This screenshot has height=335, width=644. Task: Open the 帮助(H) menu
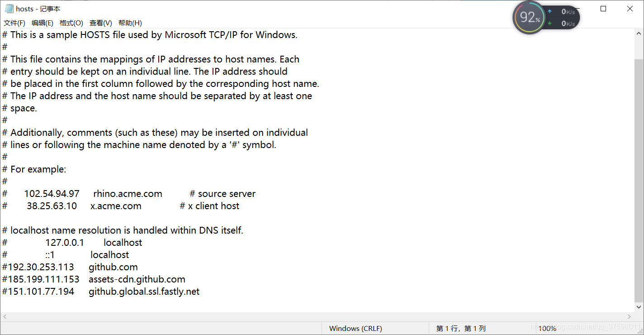click(x=130, y=23)
